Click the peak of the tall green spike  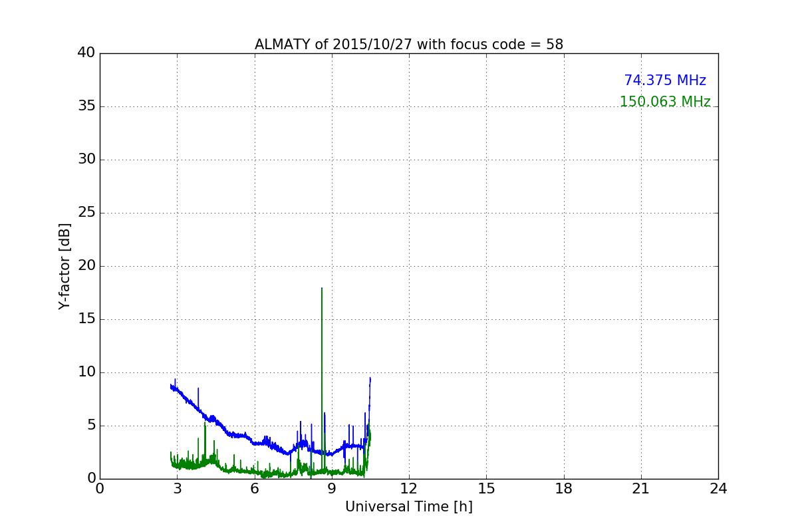pyautogui.click(x=322, y=289)
